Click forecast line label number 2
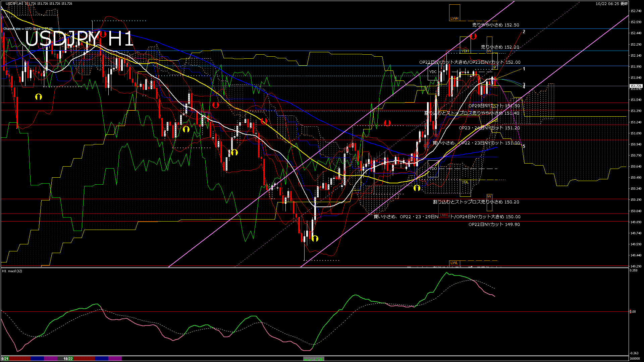 coord(524,32)
